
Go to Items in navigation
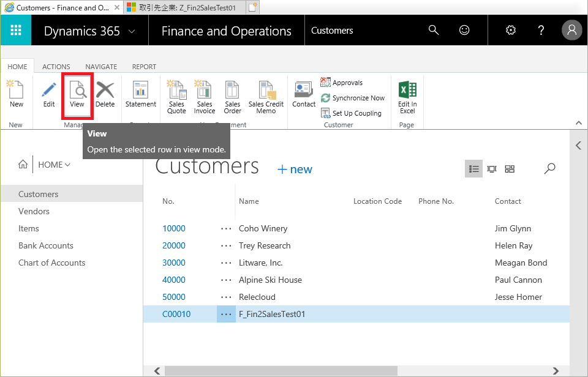pos(29,229)
